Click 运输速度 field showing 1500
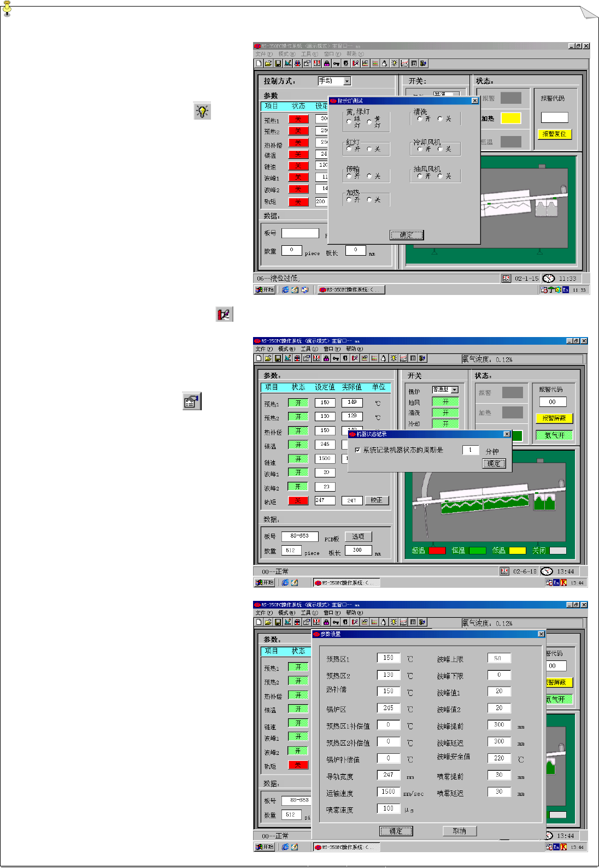Screen dimensions: 599x868 389,792
